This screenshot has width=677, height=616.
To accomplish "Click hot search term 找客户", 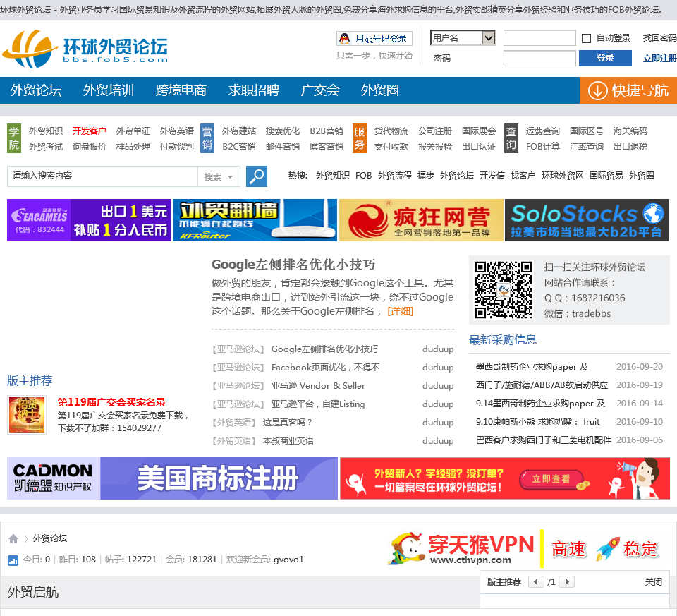I will (x=523, y=176).
